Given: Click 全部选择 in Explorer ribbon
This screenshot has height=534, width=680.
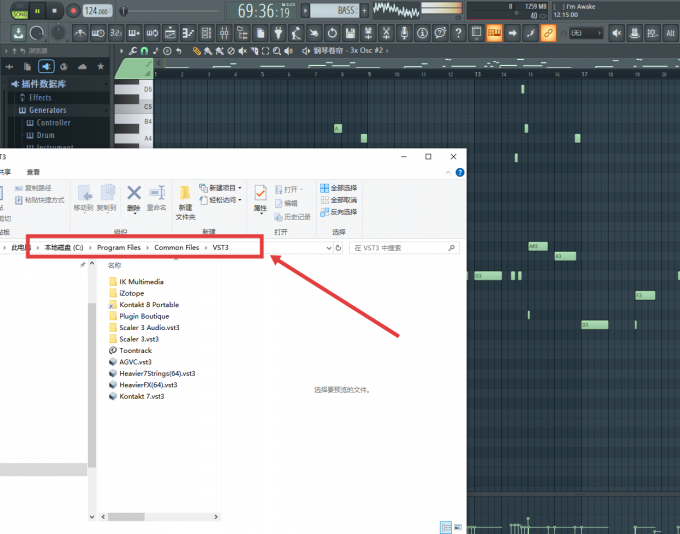Looking at the screenshot, I should tap(339, 188).
